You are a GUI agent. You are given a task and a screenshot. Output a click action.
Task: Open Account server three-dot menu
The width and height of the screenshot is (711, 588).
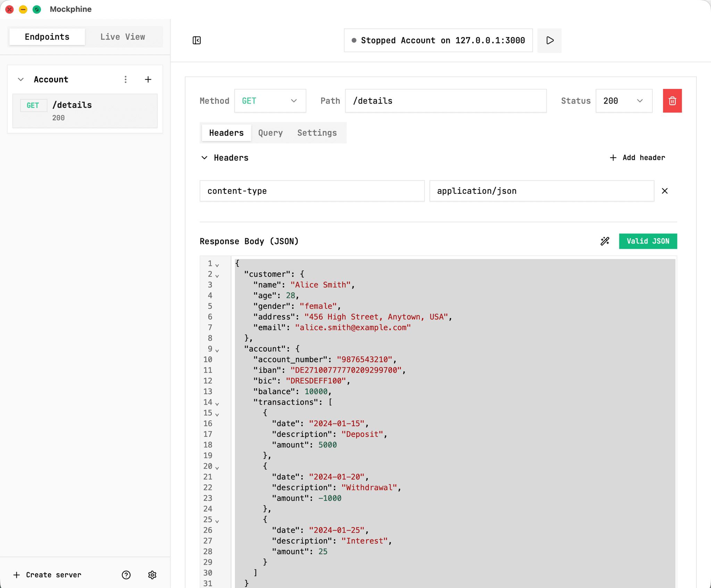point(126,80)
